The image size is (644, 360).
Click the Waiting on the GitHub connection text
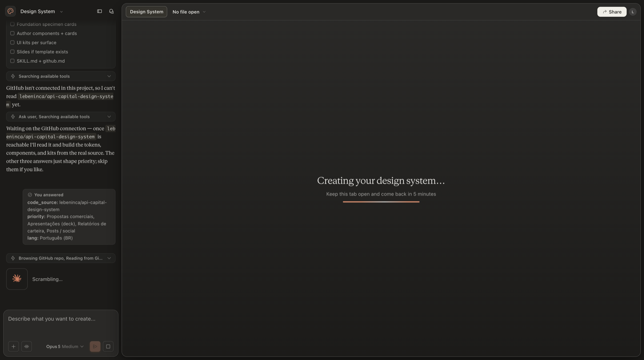coord(61,149)
